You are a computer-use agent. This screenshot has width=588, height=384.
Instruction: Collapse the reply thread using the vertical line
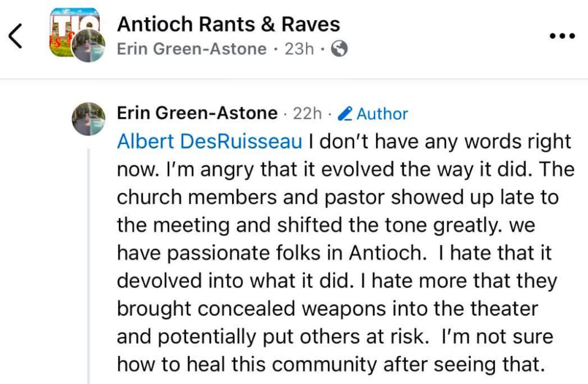[x=89, y=266]
